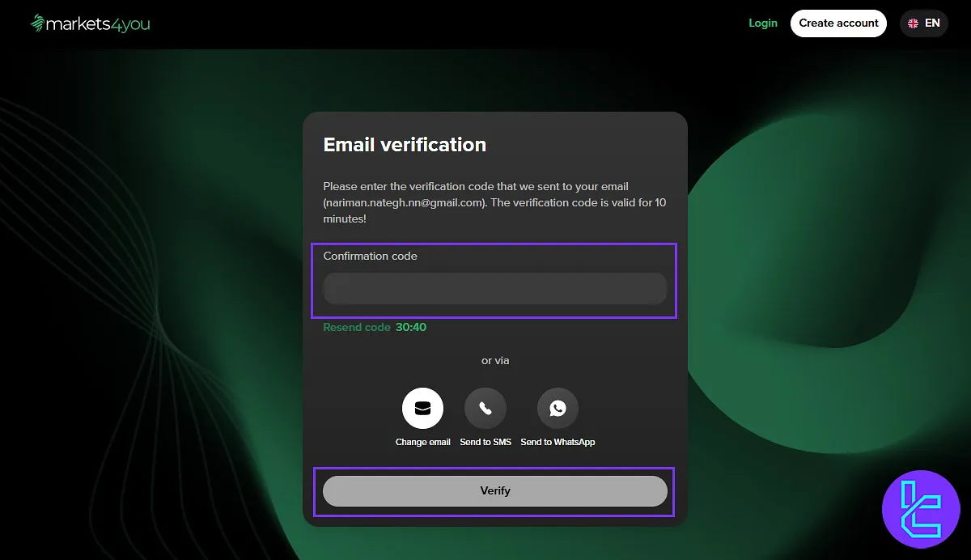Click the markets4you wordmark in header
This screenshot has height=560, width=971.
97,23
